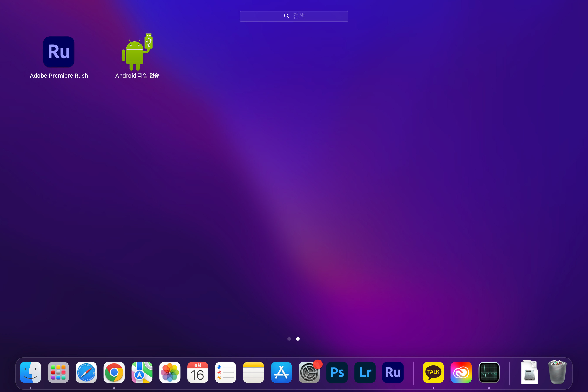Open Reminders from the Dock

[x=225, y=372]
